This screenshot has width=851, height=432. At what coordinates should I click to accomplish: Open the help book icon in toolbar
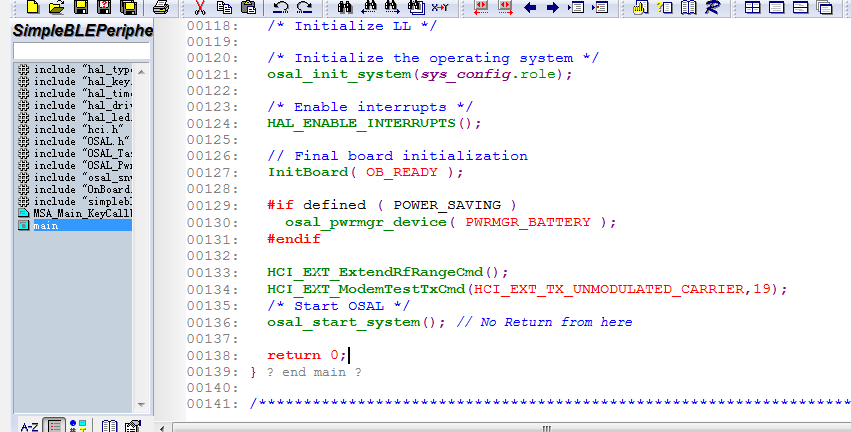point(689,7)
